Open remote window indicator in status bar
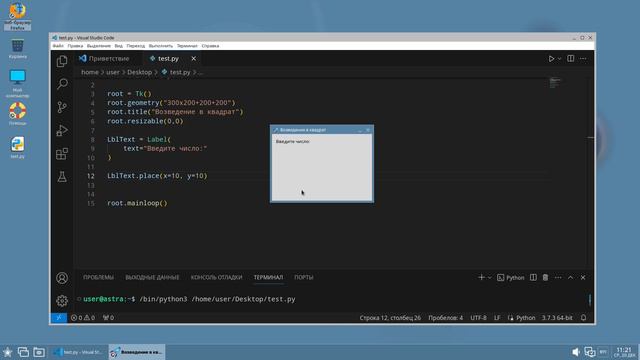640x360 pixels. 59,318
